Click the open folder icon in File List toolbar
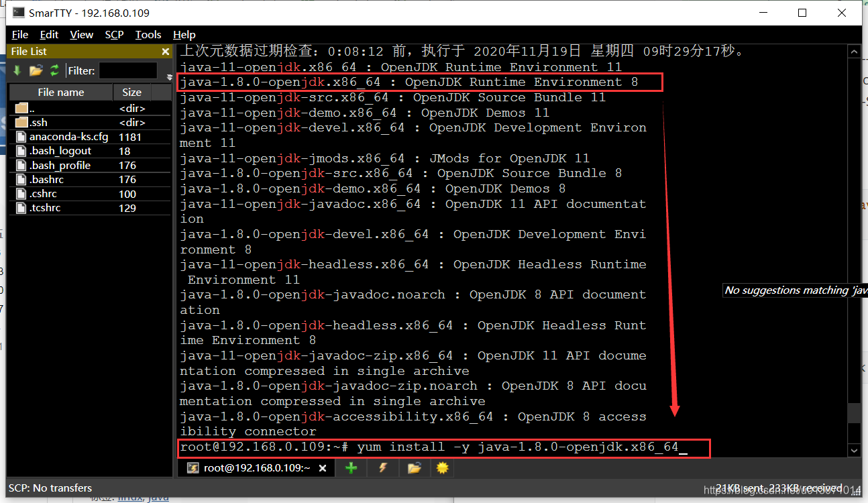 click(x=36, y=70)
